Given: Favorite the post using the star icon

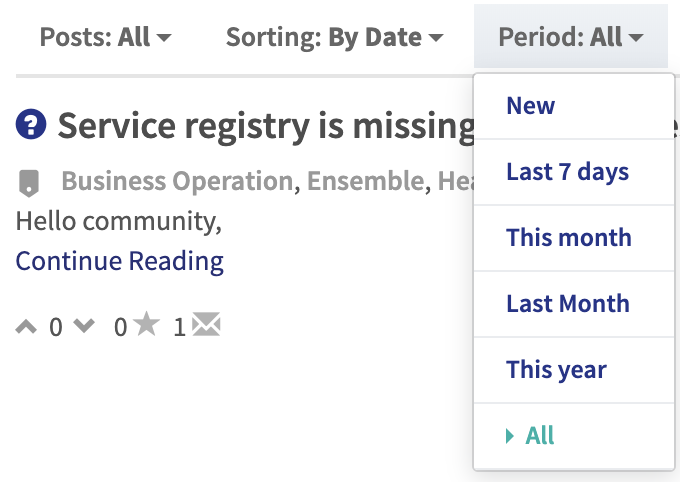Looking at the screenshot, I should point(147,324).
